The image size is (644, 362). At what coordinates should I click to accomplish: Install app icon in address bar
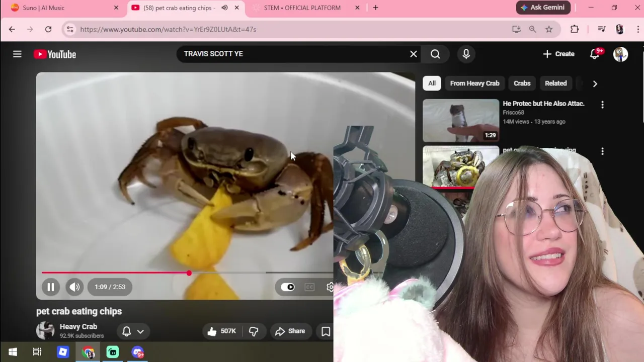(516, 29)
